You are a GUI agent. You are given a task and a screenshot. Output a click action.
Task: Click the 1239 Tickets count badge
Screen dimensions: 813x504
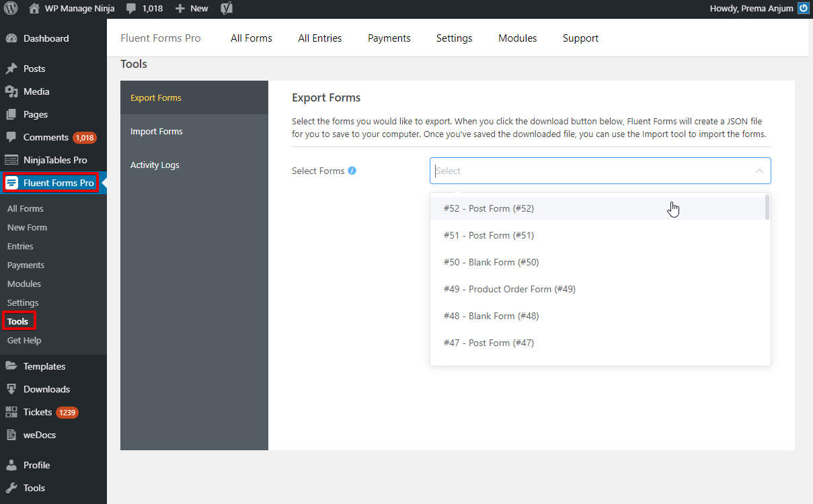(x=67, y=412)
